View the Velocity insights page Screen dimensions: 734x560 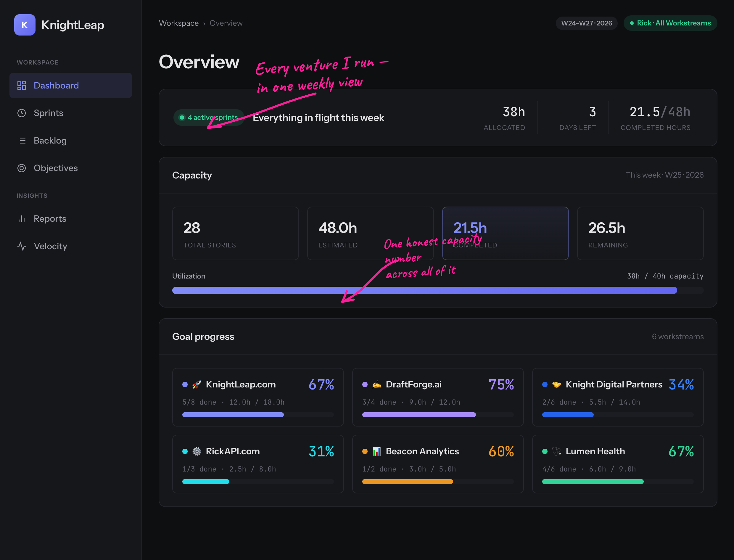pyautogui.click(x=71, y=246)
